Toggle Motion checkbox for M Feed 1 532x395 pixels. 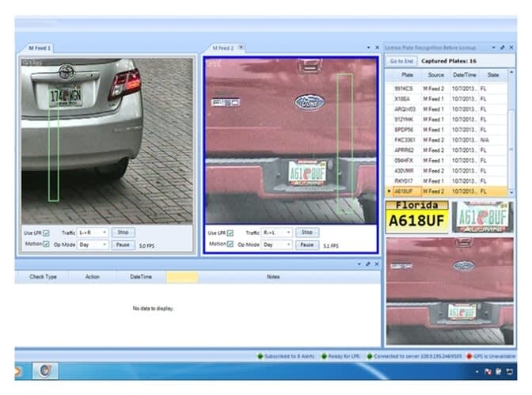click(x=46, y=245)
